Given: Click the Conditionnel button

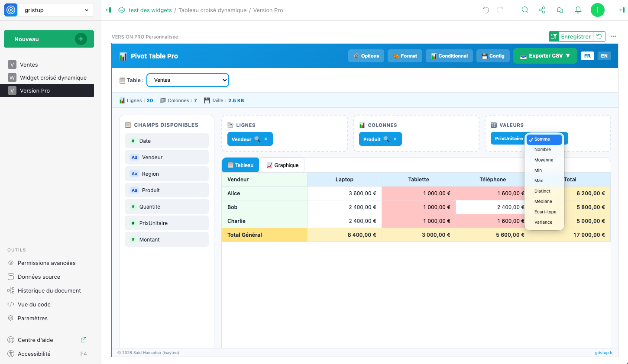Looking at the screenshot, I should (x=449, y=56).
